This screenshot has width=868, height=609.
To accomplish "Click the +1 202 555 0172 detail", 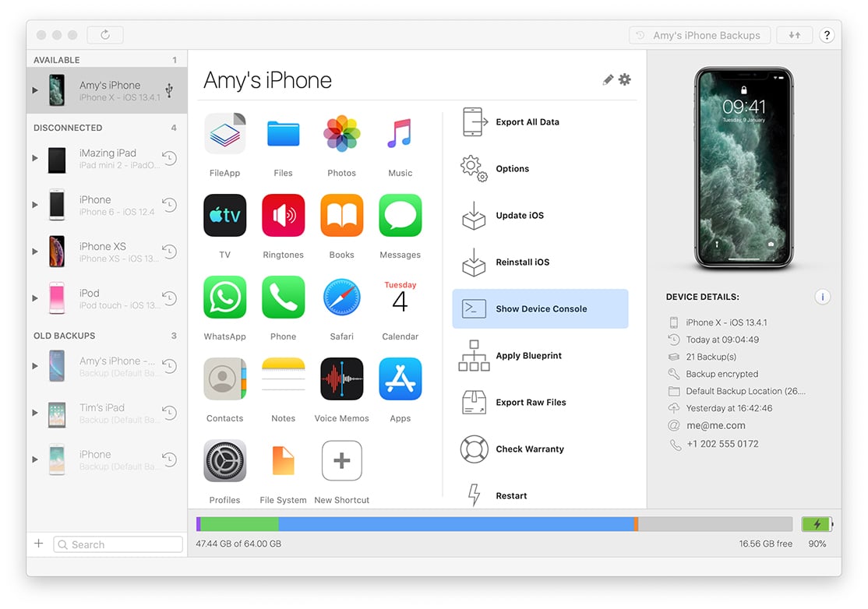I will [723, 444].
